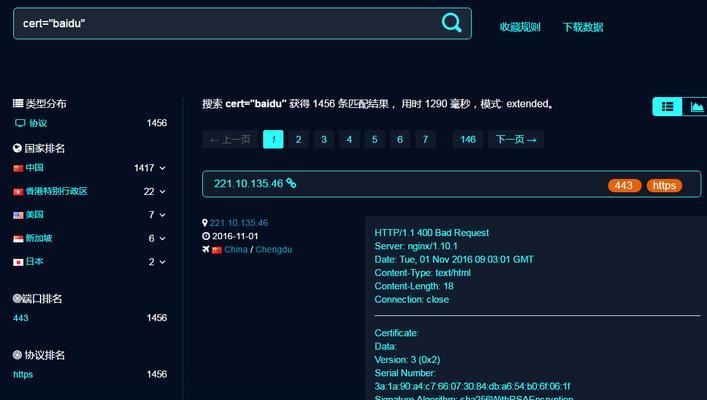This screenshot has width=707, height=400.
Task: Click the 协议 monitor icon
Action: 20,123
